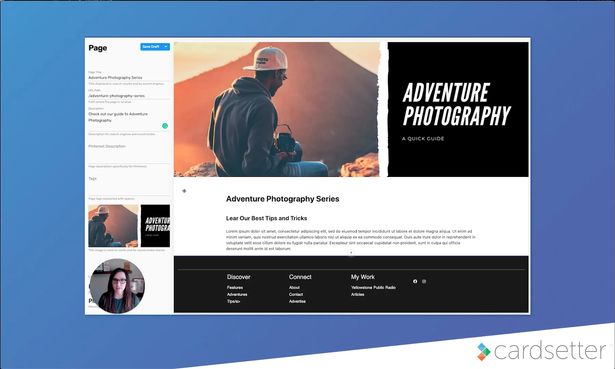Viewport: 615px width, 369px height.
Task: Edit the URL path field
Action: tap(129, 96)
